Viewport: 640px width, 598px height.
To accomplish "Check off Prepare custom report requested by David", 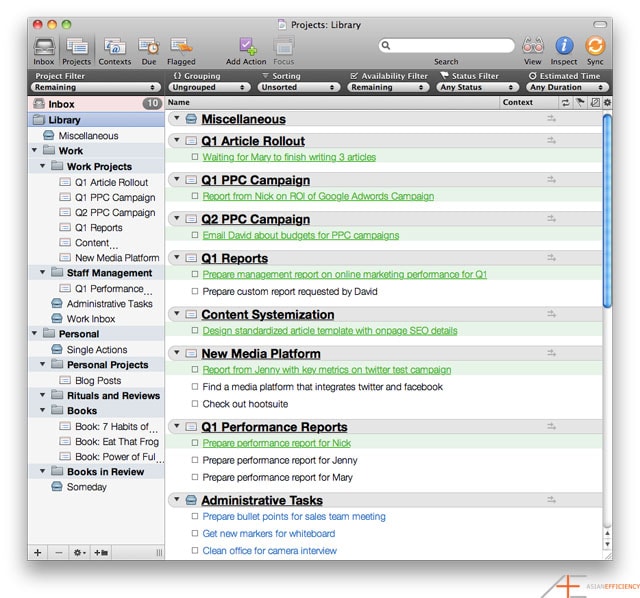I will pos(195,291).
